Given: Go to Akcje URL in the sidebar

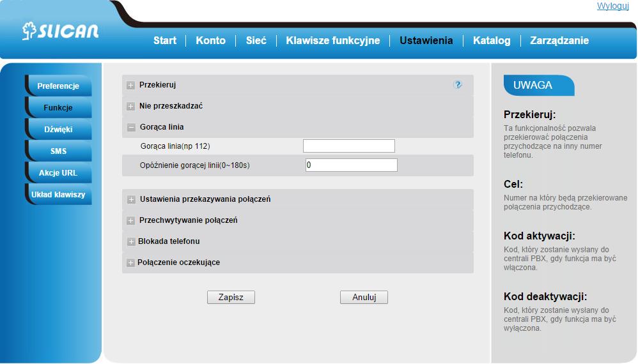Looking at the screenshot, I should coord(58,172).
